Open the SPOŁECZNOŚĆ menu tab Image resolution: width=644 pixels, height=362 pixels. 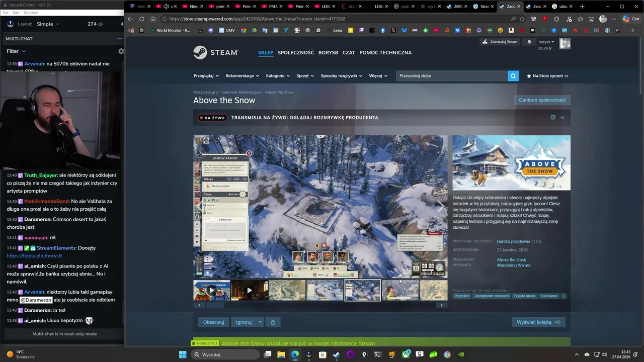[x=296, y=52]
